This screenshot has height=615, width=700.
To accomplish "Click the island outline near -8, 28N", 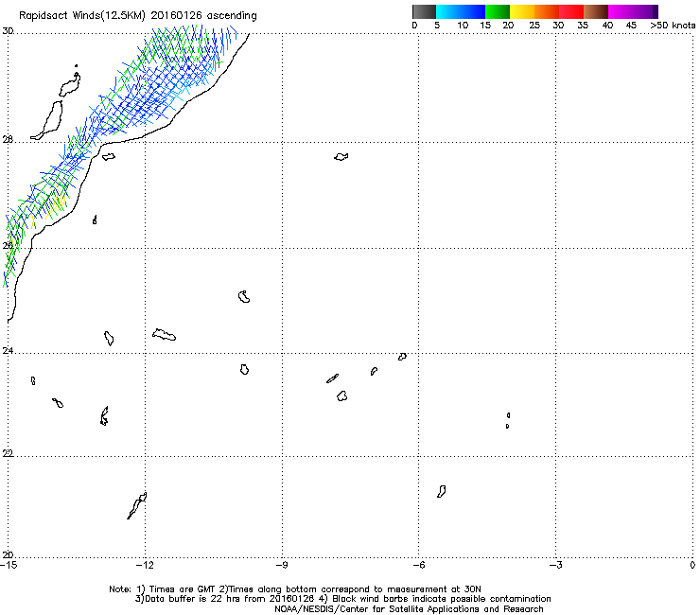I will (x=341, y=157).
